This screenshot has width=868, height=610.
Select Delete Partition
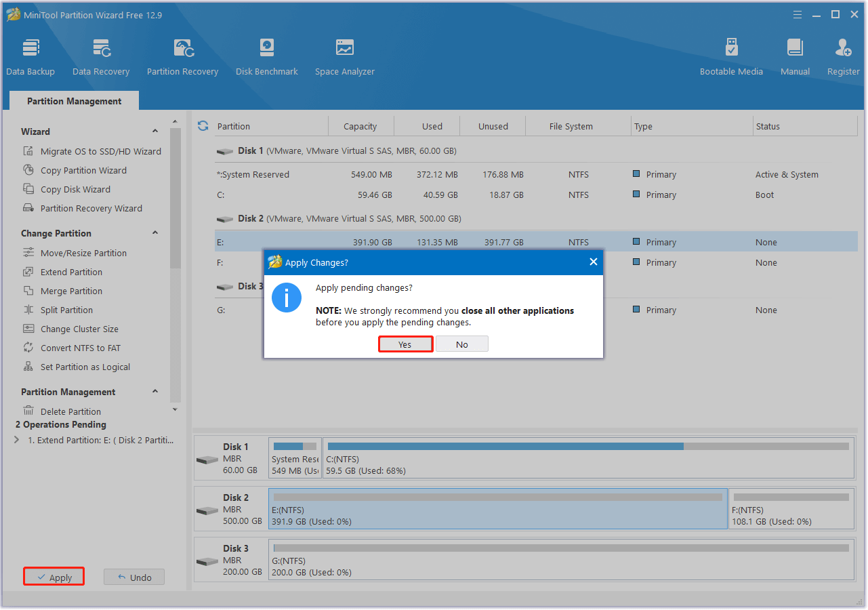tap(62, 411)
